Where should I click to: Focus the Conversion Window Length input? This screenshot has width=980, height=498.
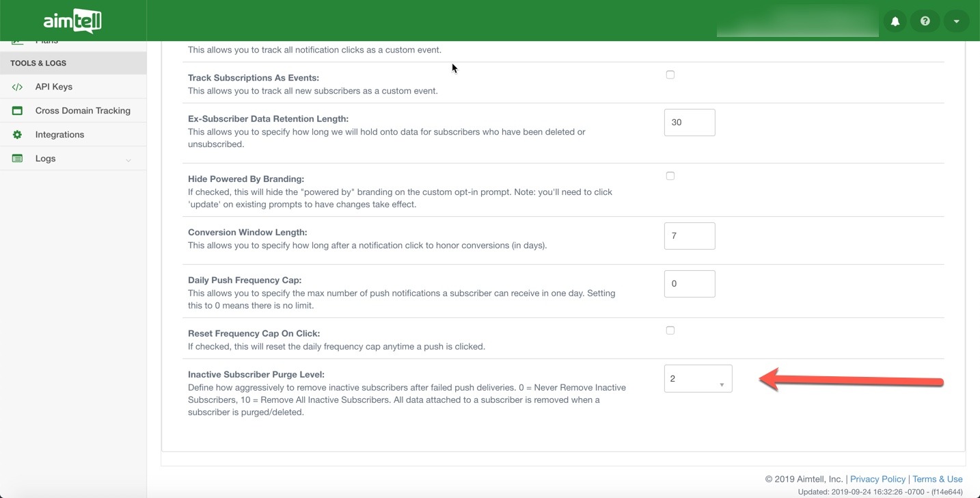coord(689,236)
